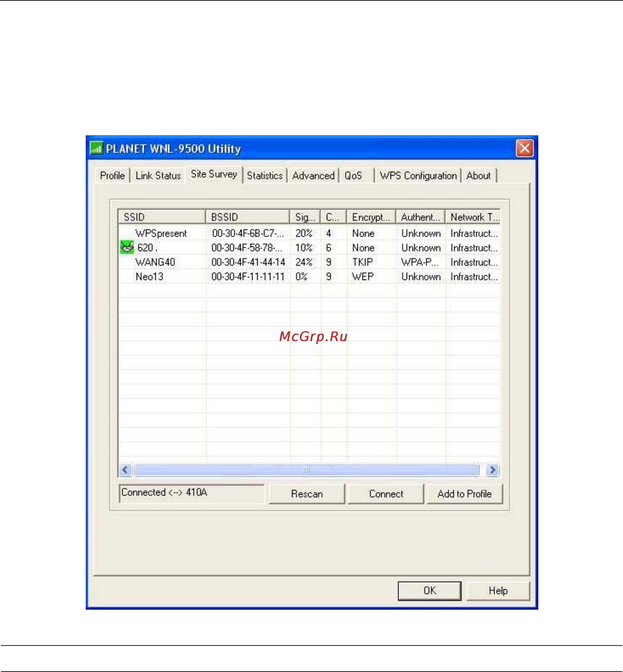Go to the Statistics tab
Screen dimensions: 623x672
[x=264, y=176]
